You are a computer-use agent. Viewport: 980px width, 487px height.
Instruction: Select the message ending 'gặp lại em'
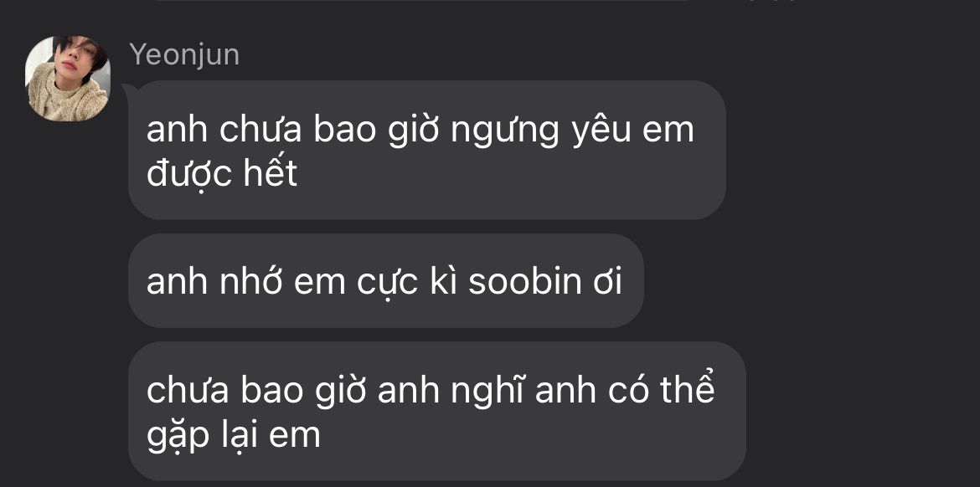[437, 412]
